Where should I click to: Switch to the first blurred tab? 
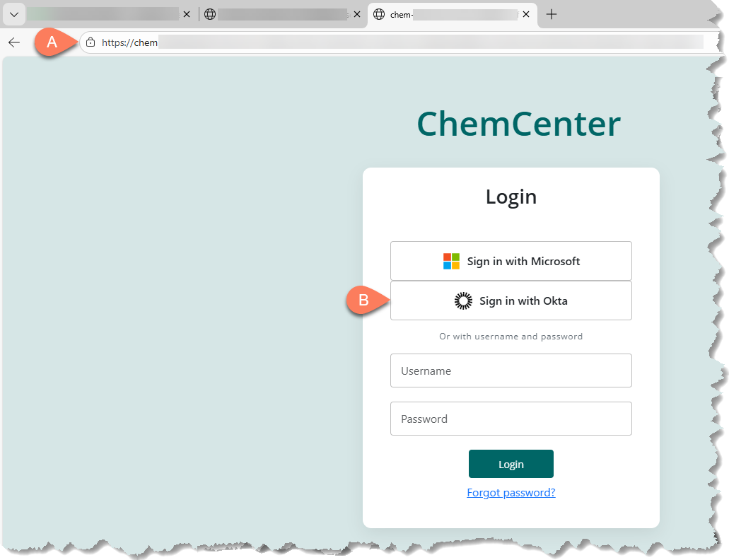pos(103,14)
